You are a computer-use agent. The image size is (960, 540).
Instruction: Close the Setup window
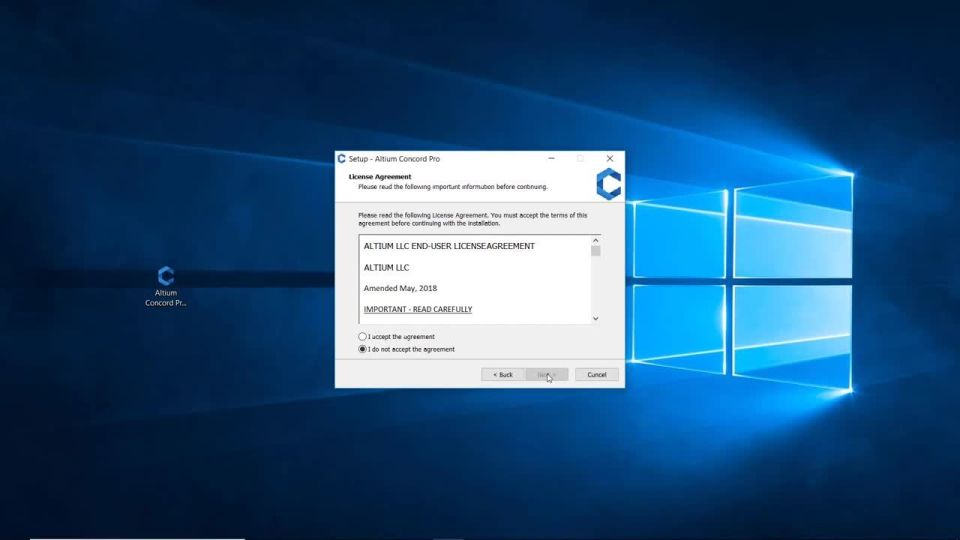coord(610,159)
